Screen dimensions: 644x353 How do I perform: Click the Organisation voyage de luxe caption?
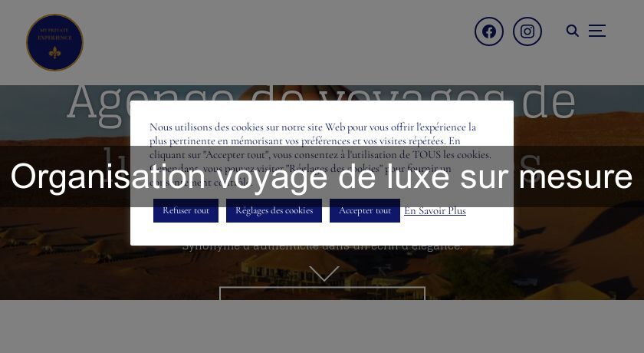coord(321,176)
